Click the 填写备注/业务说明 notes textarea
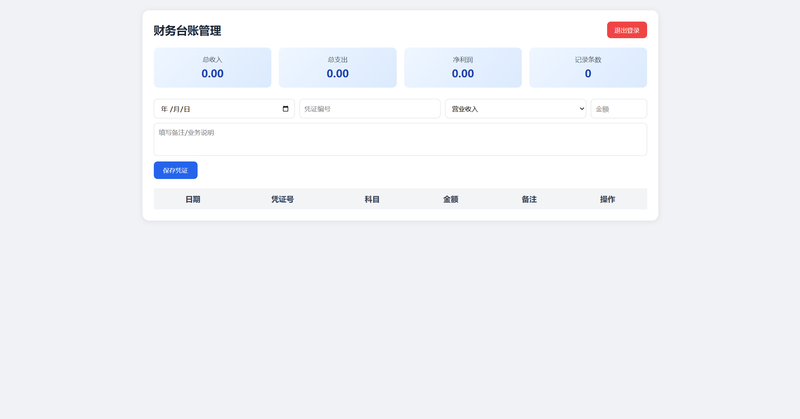Image resolution: width=800 pixels, height=419 pixels. coord(401,139)
